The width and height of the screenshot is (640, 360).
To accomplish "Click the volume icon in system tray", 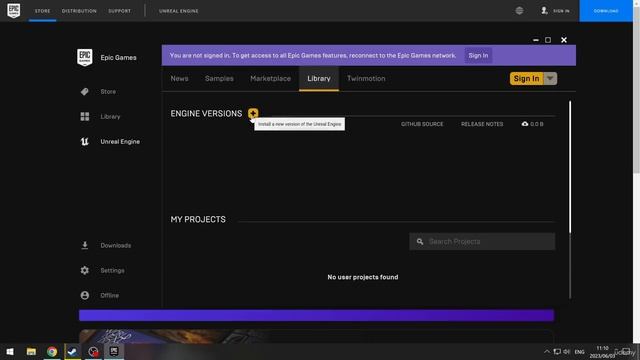I will pyautogui.click(x=567, y=351).
